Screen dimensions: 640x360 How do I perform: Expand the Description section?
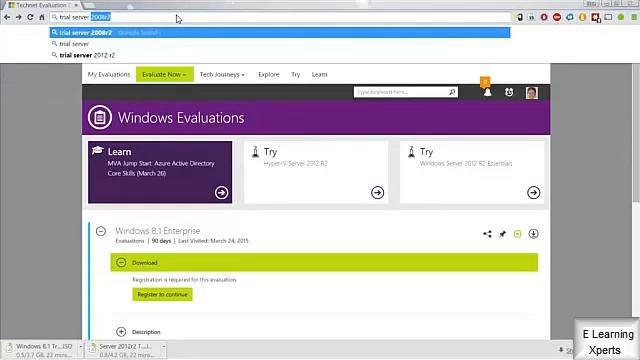pos(121,332)
